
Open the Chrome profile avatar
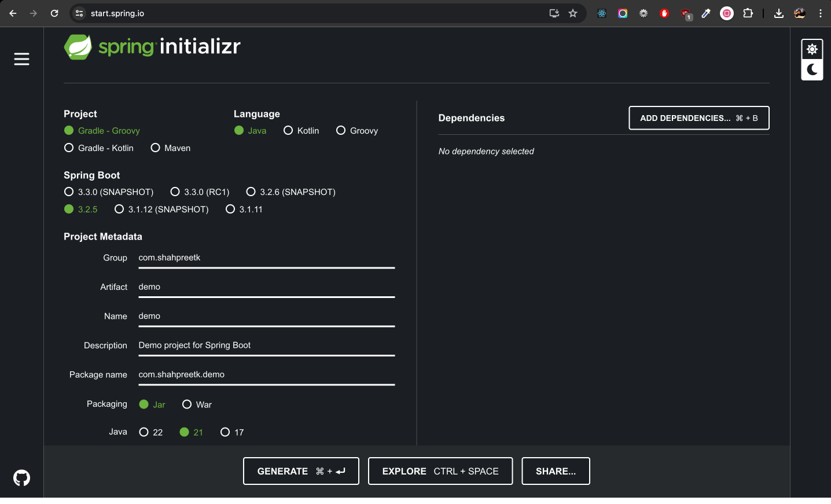coord(800,13)
